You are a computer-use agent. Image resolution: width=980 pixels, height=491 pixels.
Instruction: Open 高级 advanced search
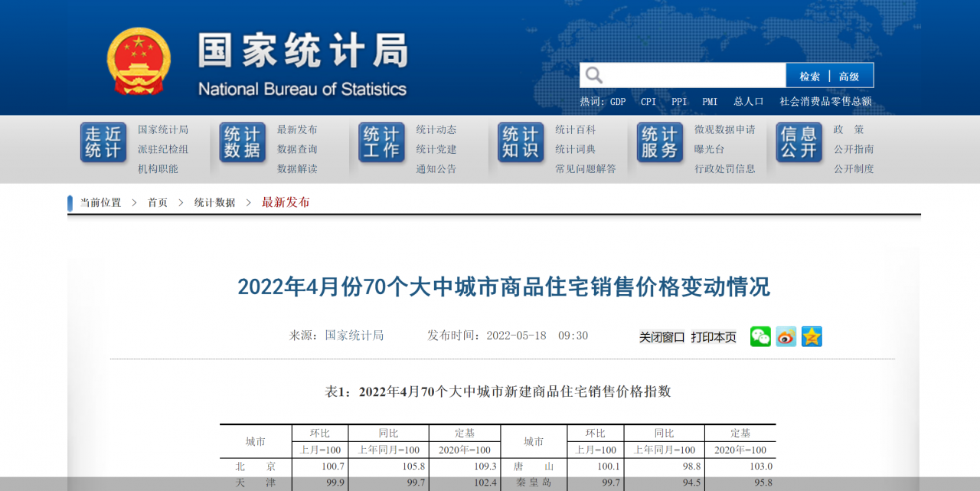pos(849,77)
